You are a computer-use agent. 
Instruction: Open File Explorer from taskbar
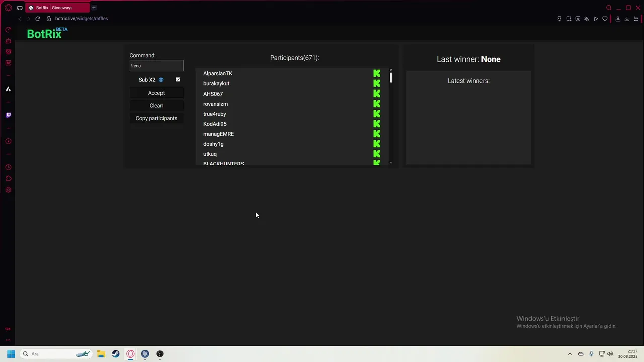[x=101, y=354]
